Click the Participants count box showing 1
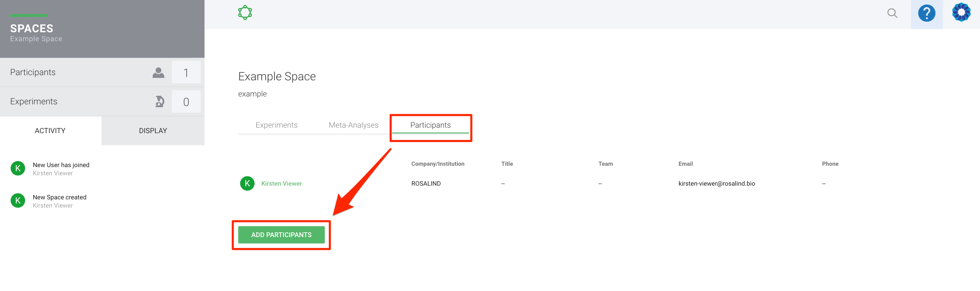Image resolution: width=980 pixels, height=291 pixels. 186,72
